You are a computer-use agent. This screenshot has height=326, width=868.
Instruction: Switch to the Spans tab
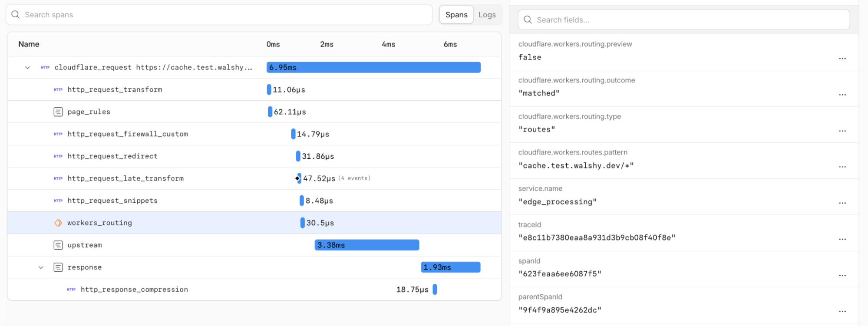click(x=456, y=15)
